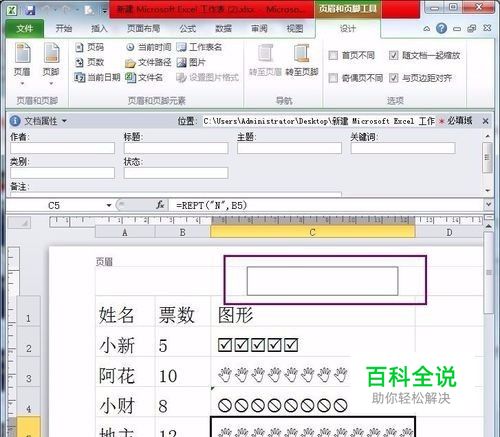
Task: Open the Footer (页脚) preset menu
Action: 51,63
